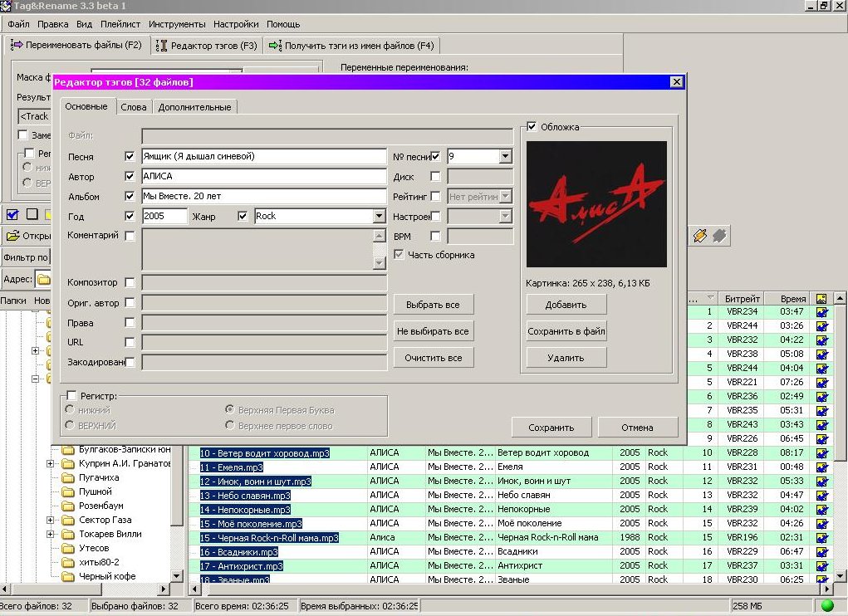848x616 pixels.
Task: Click cover icon in row with time 04:22
Action: coord(822,340)
